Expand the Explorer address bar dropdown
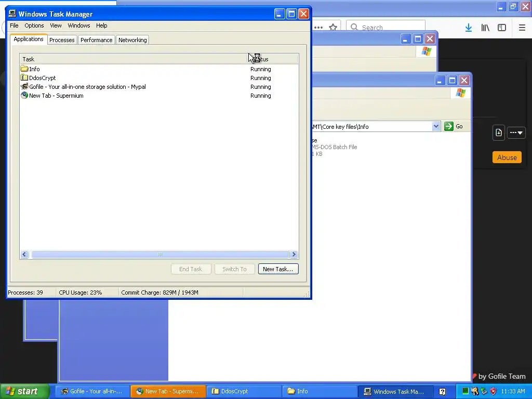Viewport: 532px width, 399px height. click(436, 126)
